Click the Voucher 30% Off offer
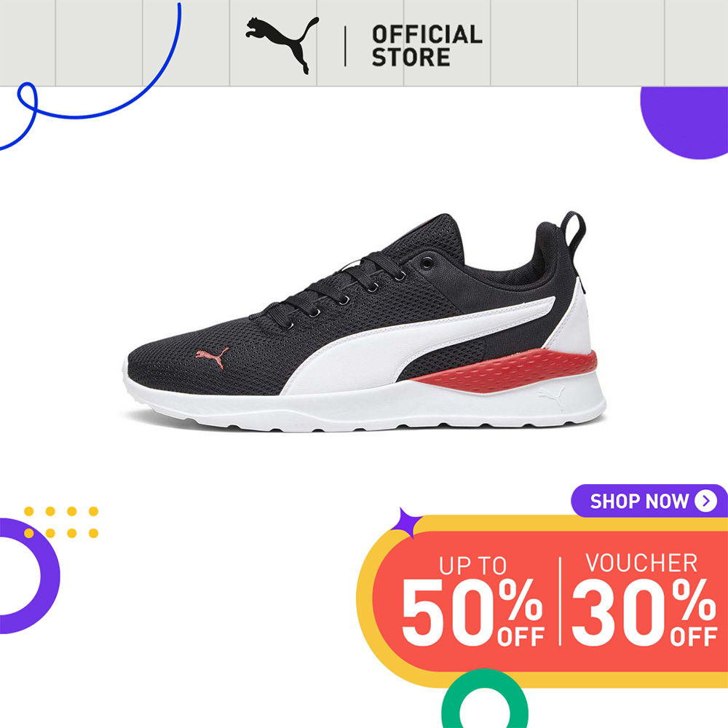Screen dimensions: 728x728 click(644, 600)
